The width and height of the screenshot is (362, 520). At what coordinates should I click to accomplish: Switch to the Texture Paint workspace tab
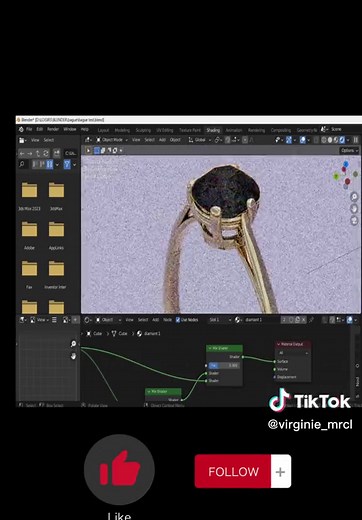click(x=190, y=130)
